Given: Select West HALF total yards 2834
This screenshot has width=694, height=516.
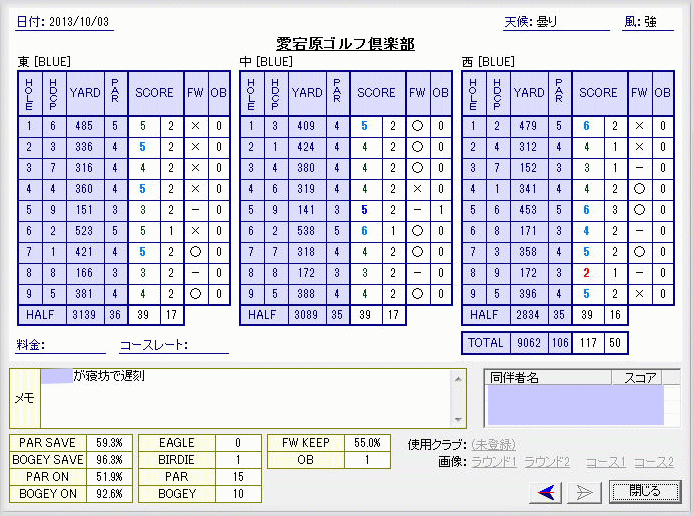Looking at the screenshot, I should pos(528,315).
